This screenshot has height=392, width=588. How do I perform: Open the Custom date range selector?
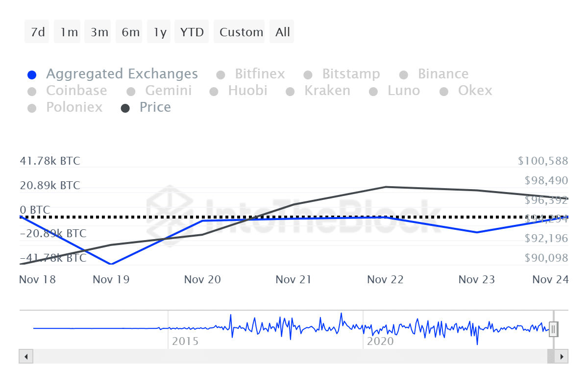239,31
